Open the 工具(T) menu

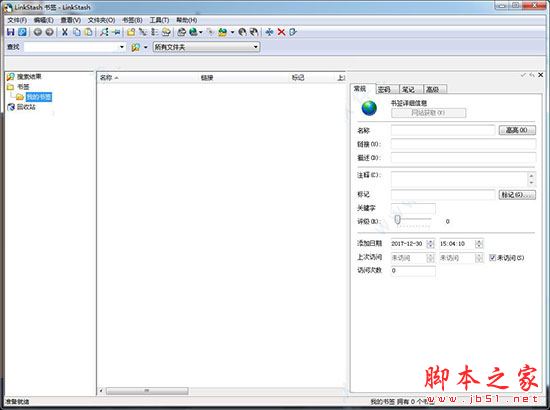click(x=159, y=20)
